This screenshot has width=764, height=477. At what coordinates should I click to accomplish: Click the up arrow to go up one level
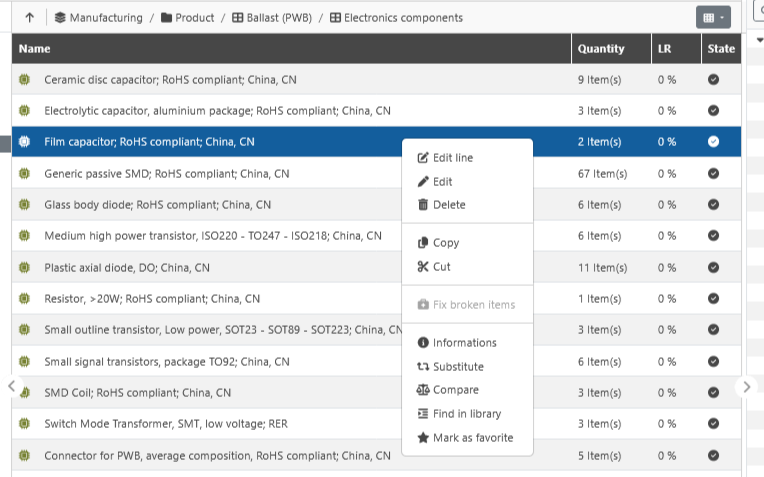click(29, 18)
